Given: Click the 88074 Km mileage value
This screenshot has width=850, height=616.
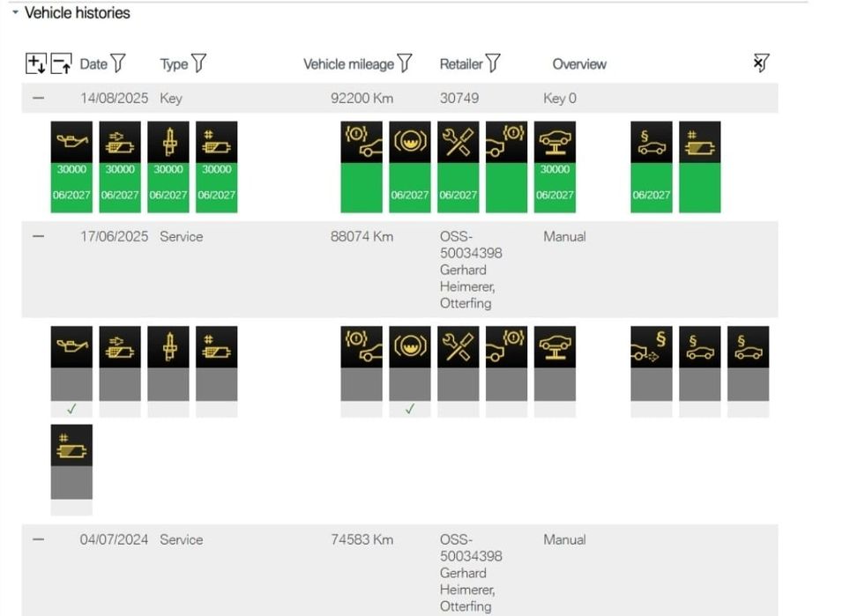Looking at the screenshot, I should [x=362, y=236].
